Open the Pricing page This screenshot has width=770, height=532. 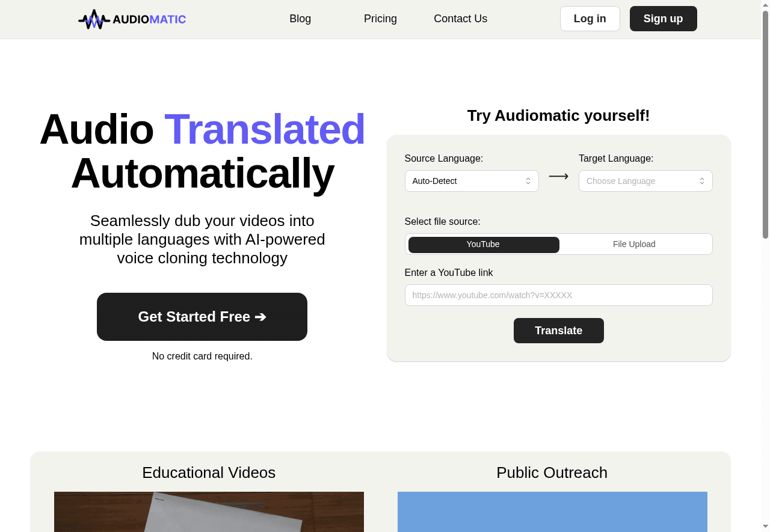[x=380, y=19]
